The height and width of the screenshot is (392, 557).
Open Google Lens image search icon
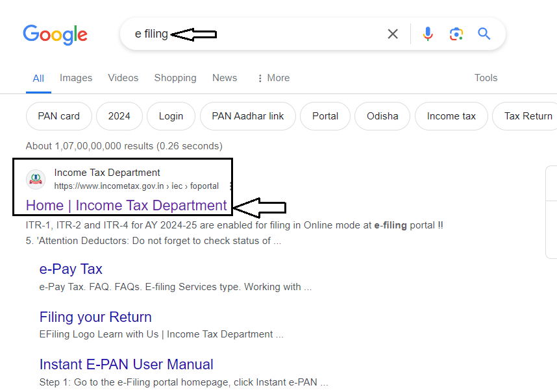[456, 34]
